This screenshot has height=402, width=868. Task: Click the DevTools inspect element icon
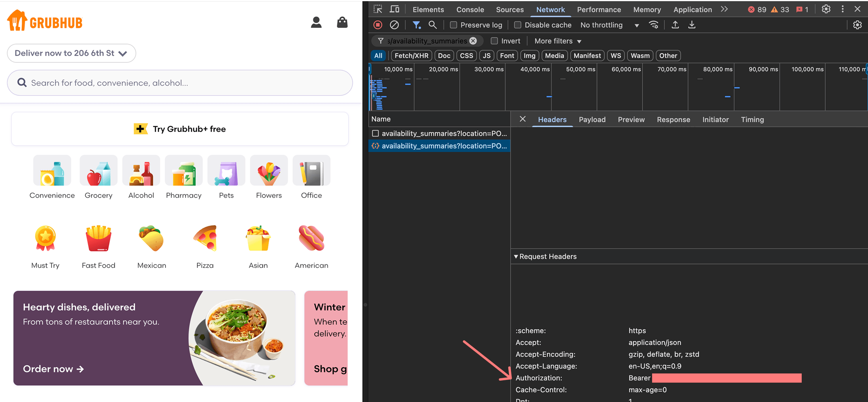378,9
